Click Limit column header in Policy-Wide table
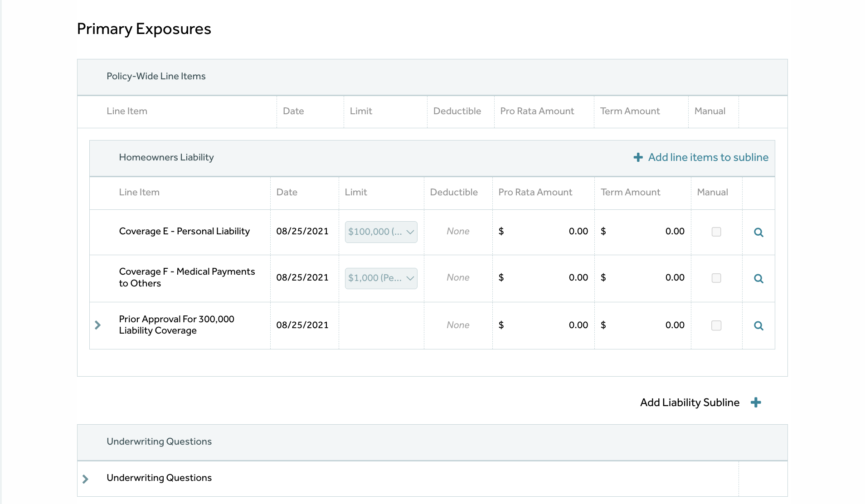Screen dimensions: 865x504 tap(361, 111)
